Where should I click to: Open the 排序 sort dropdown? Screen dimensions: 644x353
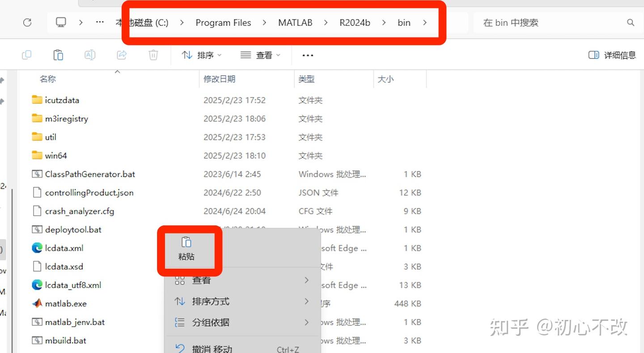tap(201, 55)
